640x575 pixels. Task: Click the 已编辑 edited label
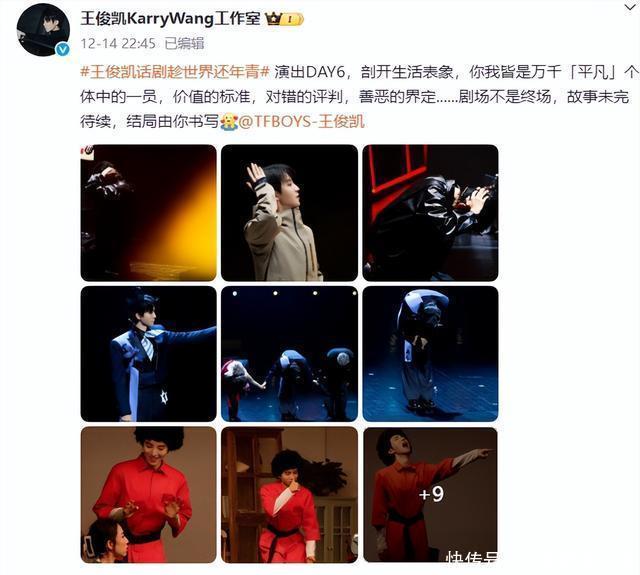184,43
